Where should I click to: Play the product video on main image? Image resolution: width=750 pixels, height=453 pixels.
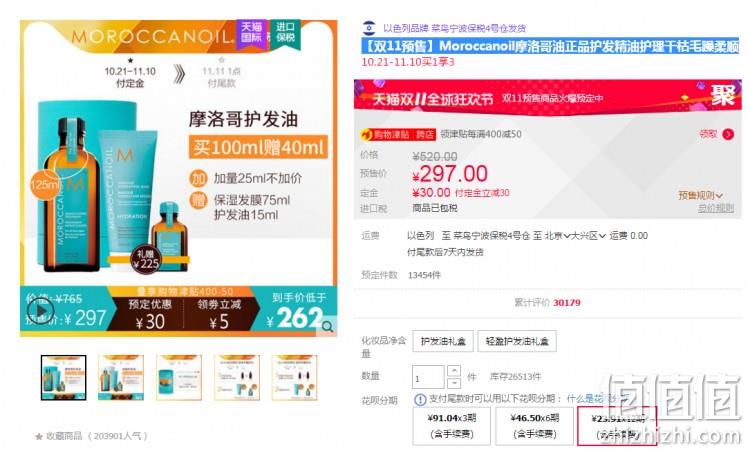click(40, 311)
